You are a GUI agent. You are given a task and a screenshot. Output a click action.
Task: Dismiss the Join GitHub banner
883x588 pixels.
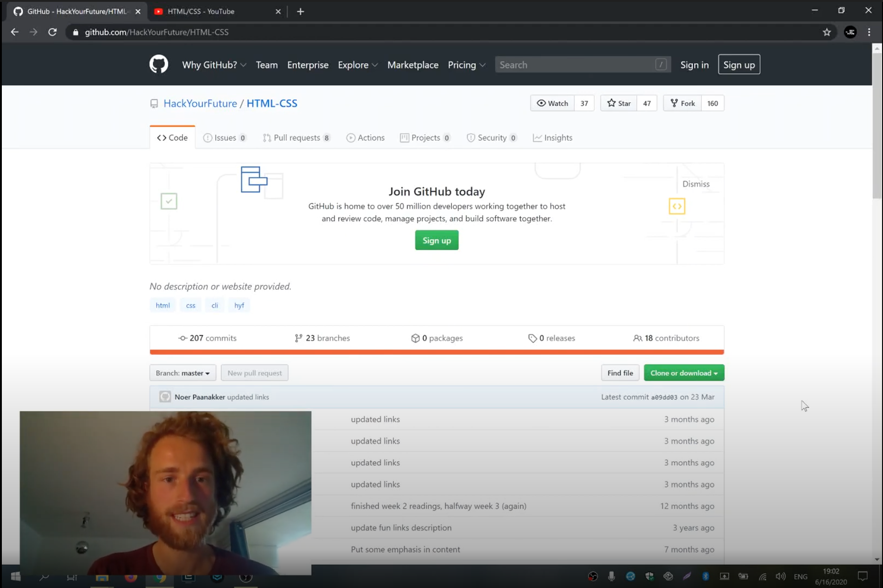[695, 184]
